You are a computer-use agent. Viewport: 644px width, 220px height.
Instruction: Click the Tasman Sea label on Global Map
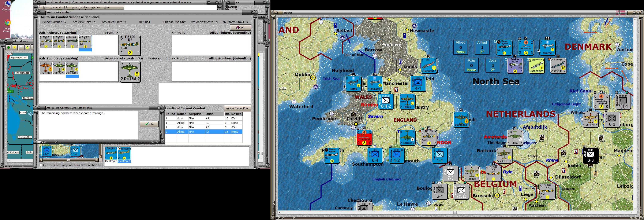click(25, 137)
